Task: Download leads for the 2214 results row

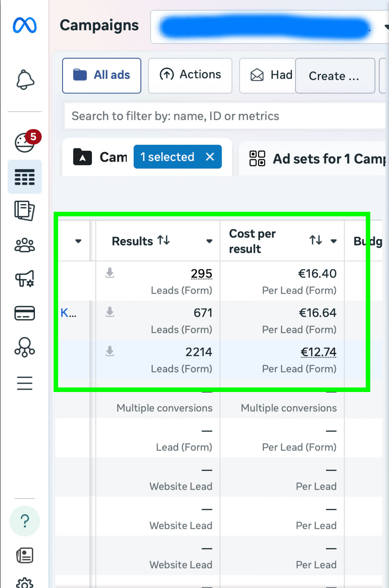Action: point(110,351)
